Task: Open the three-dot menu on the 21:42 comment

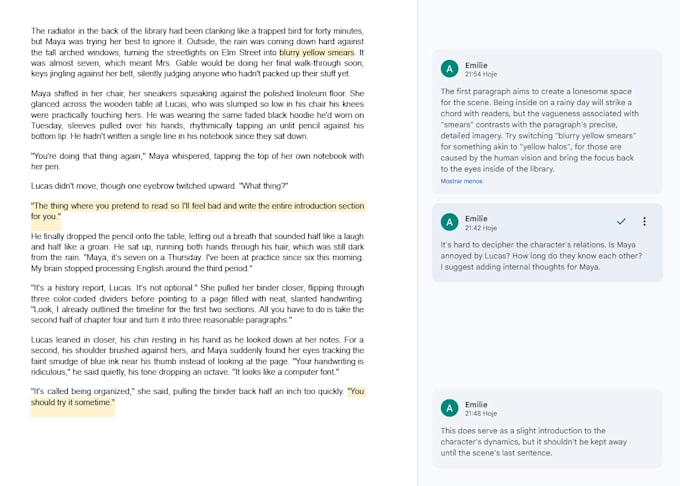Action: point(644,222)
